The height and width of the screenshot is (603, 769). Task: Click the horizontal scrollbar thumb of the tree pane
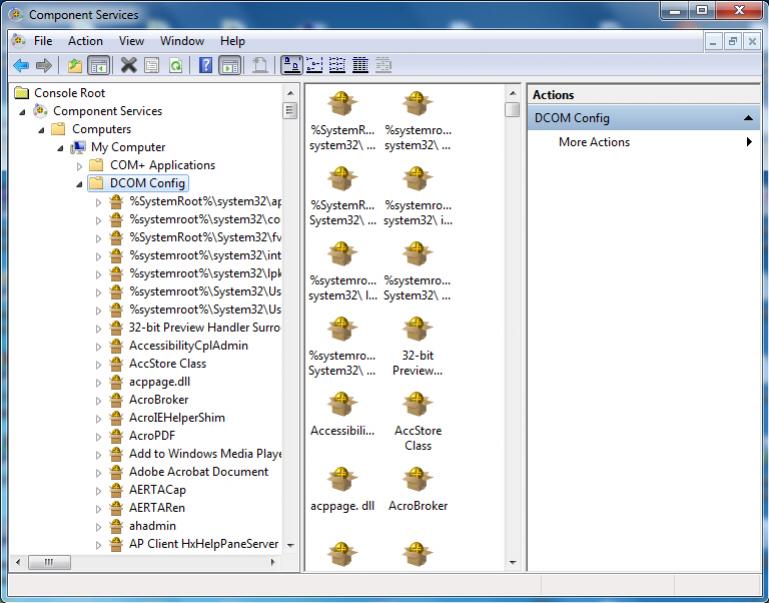click(x=49, y=562)
